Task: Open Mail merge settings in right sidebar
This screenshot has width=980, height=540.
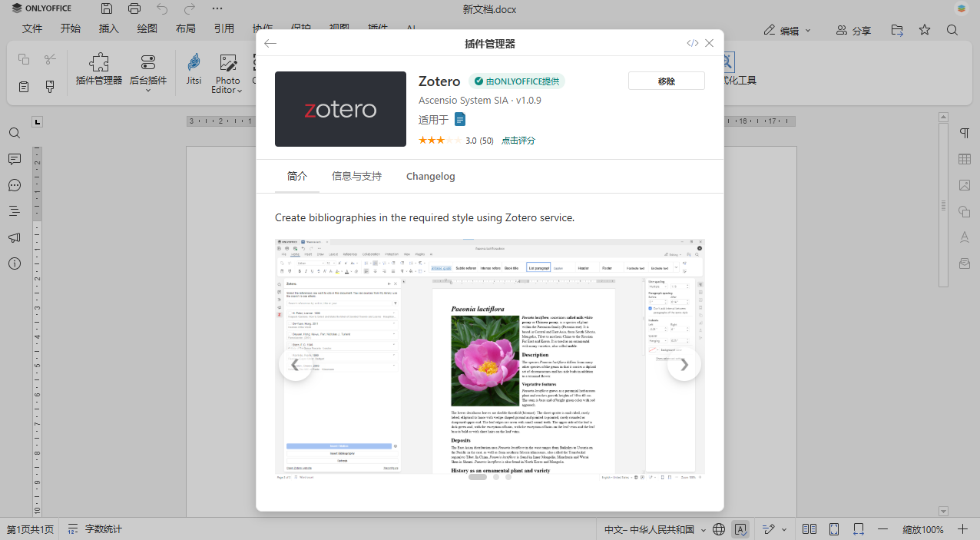Action: click(965, 263)
